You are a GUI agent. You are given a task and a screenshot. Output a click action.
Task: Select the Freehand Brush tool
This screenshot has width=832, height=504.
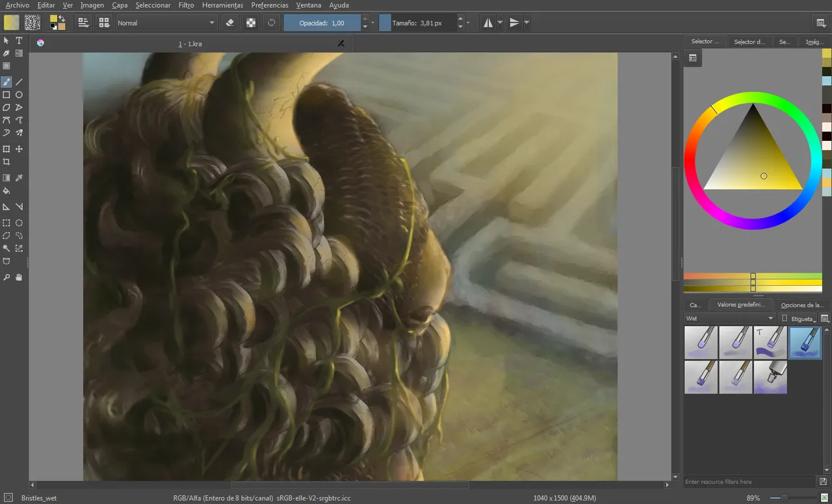click(6, 82)
